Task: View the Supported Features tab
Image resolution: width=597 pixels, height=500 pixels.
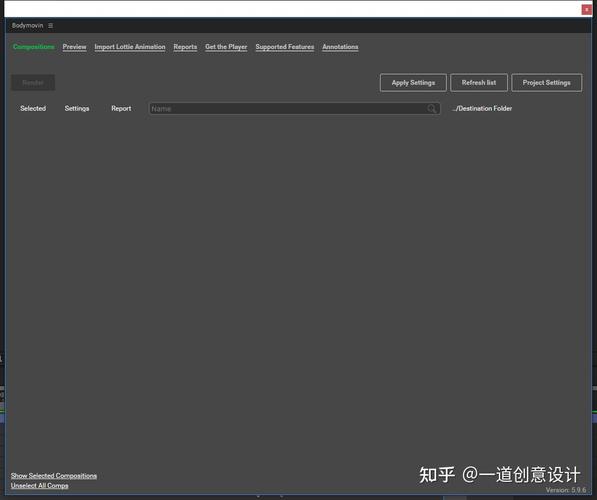Action: [x=285, y=47]
